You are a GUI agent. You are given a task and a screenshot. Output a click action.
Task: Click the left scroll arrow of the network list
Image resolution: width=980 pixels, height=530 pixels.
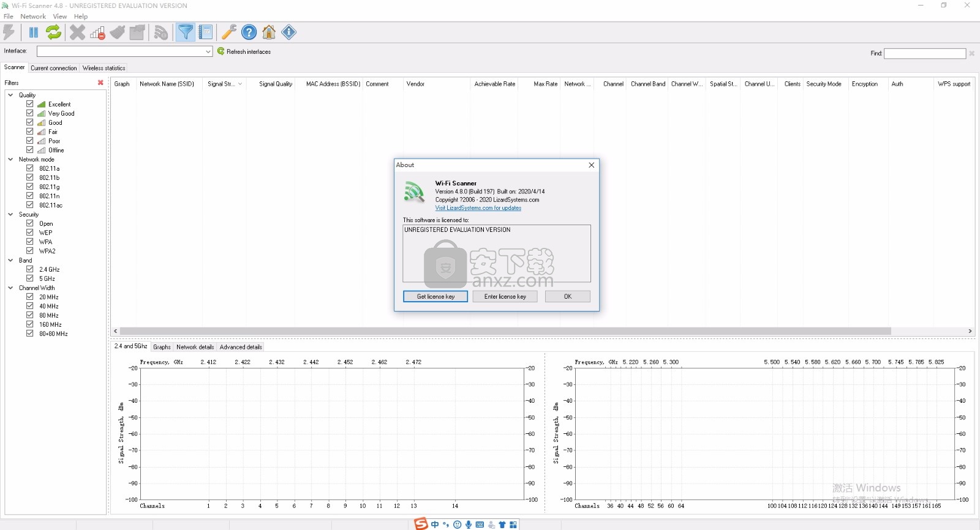click(x=115, y=331)
